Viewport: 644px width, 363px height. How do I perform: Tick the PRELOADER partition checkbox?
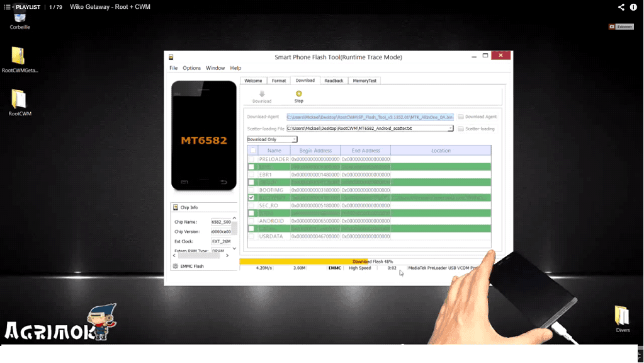251,159
